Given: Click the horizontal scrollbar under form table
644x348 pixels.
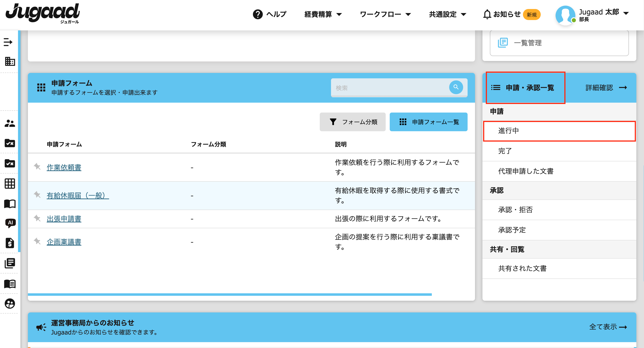Looking at the screenshot, I should [x=230, y=294].
